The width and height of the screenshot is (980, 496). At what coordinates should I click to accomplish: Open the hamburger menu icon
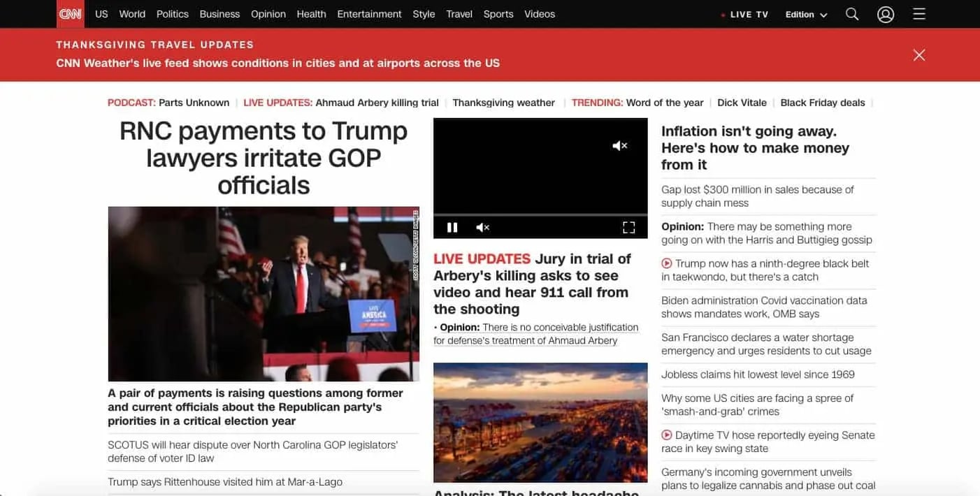pos(919,14)
